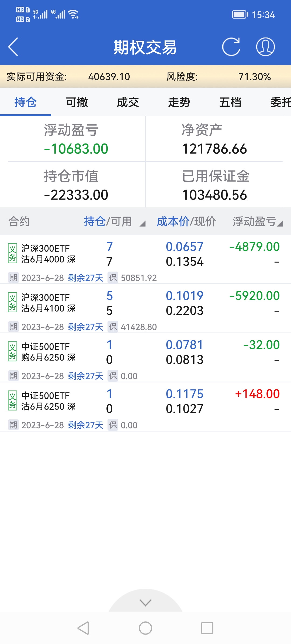Switch to the 可撤 tab

(x=77, y=102)
